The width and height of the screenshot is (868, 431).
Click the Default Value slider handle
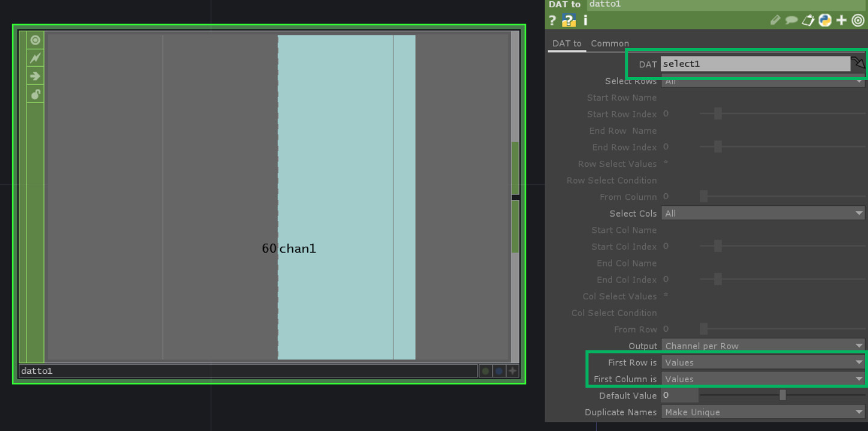[782, 395]
